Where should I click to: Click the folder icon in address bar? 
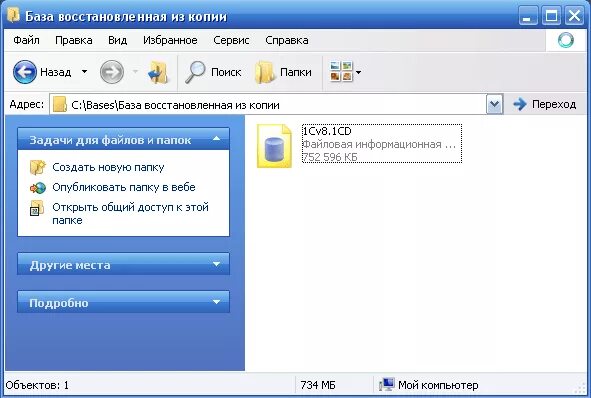[60, 104]
